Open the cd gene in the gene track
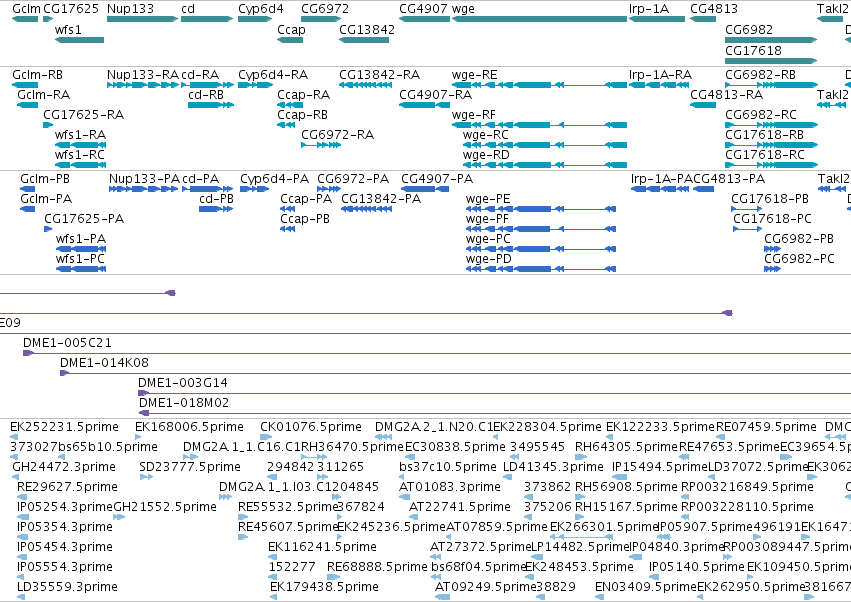The image size is (851, 602). point(207,19)
